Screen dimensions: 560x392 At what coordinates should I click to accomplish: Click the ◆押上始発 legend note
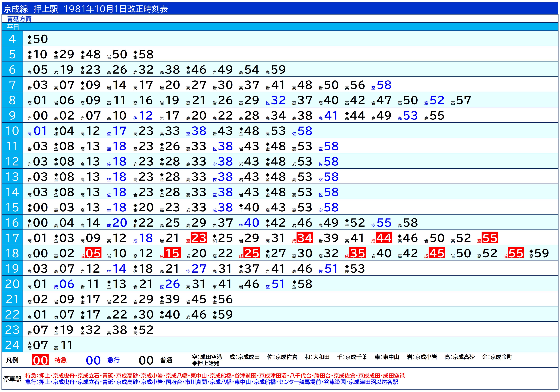(206, 363)
